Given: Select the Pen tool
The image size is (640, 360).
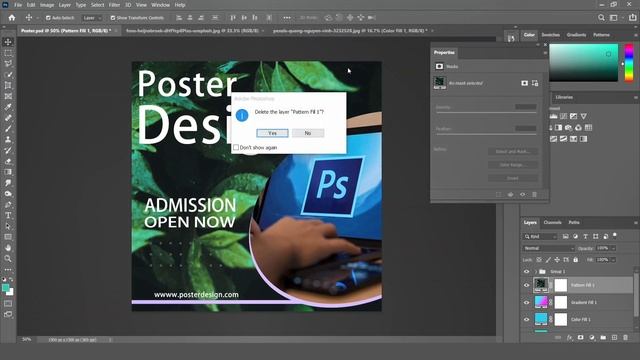Looking at the screenshot, I should [x=8, y=204].
